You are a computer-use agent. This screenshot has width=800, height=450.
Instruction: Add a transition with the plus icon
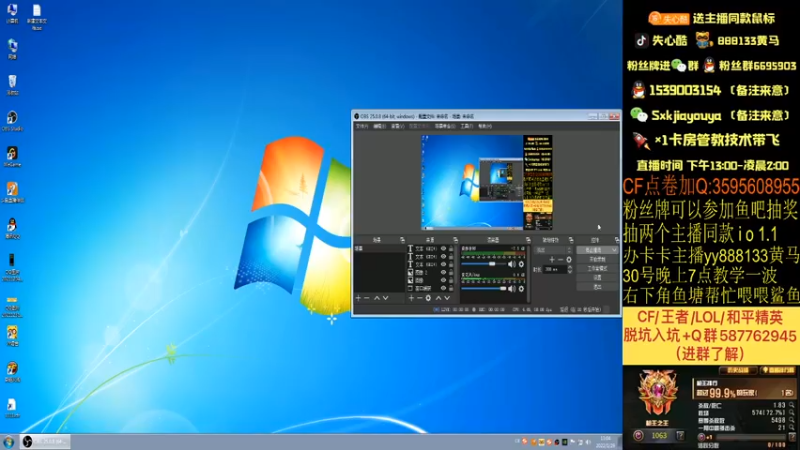tap(552, 260)
